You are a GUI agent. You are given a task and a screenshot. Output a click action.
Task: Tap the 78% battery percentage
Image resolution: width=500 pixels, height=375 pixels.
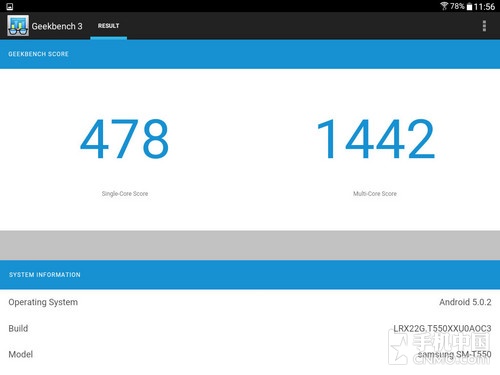tap(457, 6)
